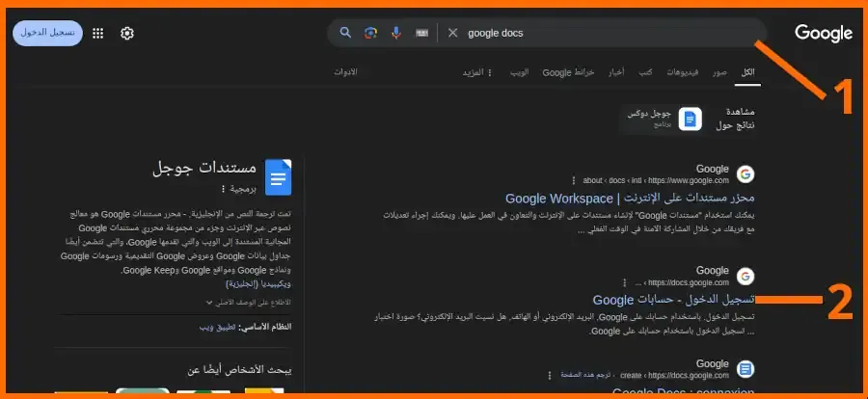Screen dimensions: 868x399
Task: Click the Docs favicon of third result
Action: [x=746, y=369]
